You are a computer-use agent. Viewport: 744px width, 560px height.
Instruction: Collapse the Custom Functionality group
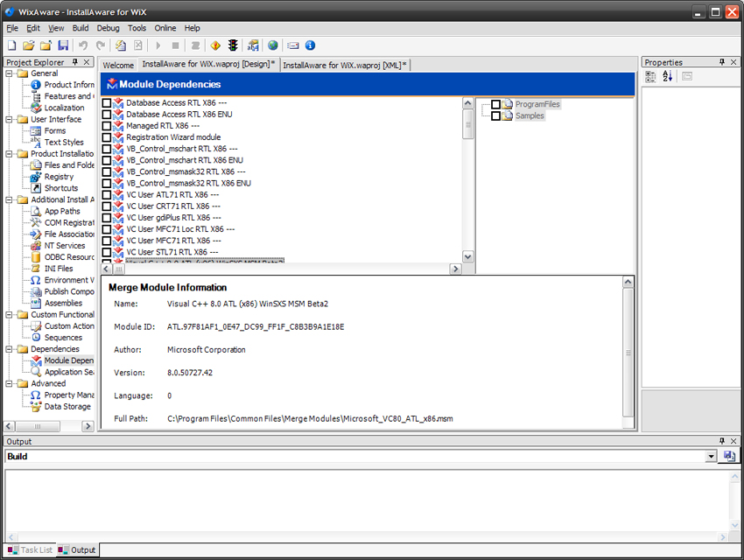[9, 314]
